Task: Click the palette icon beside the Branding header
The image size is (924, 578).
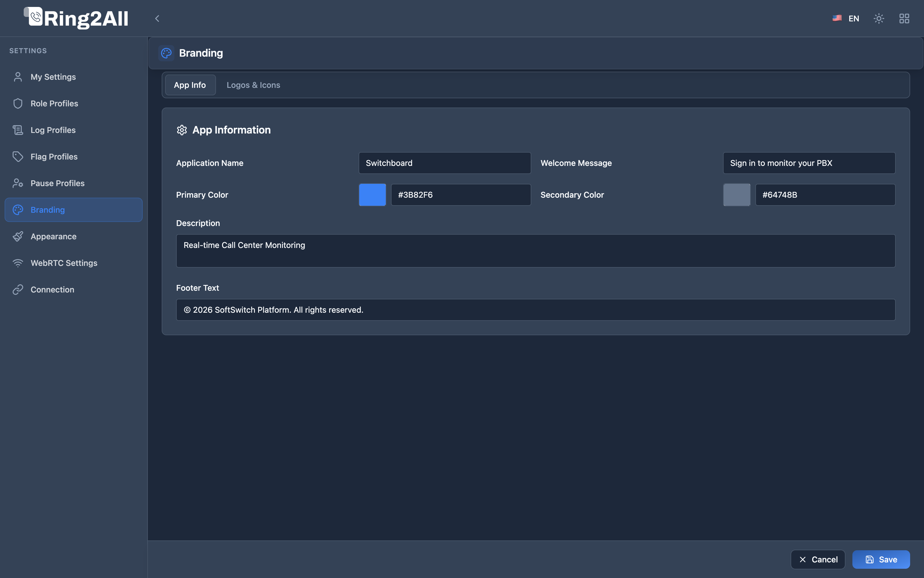Action: click(167, 53)
